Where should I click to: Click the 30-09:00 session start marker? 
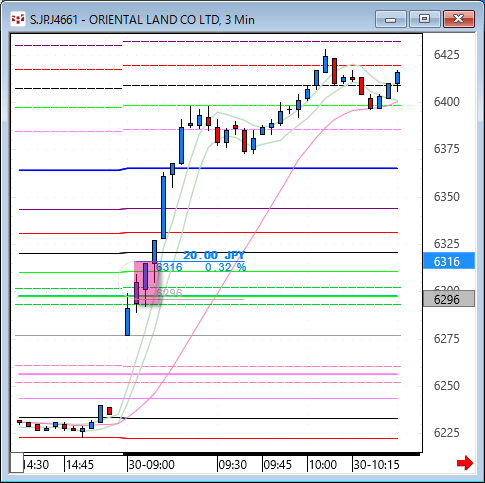[151, 464]
